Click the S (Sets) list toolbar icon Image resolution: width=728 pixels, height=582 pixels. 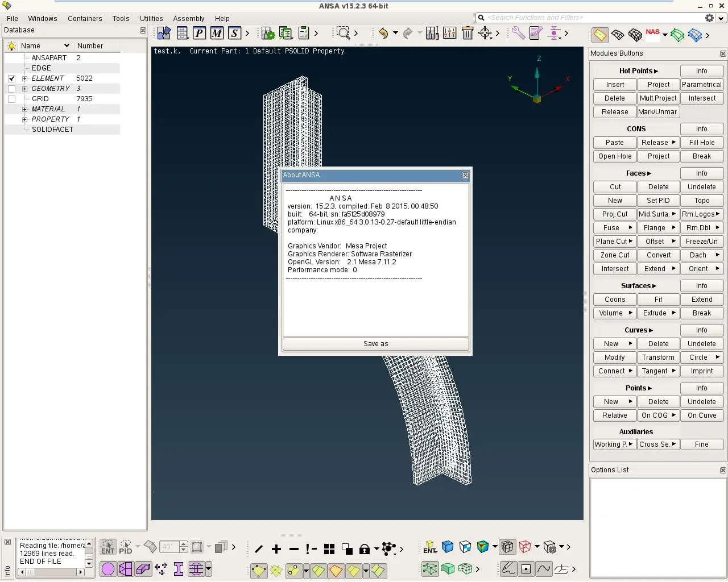pos(234,34)
